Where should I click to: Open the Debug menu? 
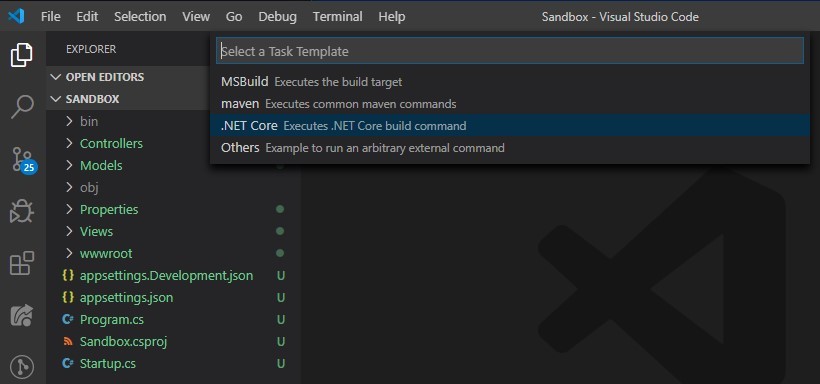(278, 17)
